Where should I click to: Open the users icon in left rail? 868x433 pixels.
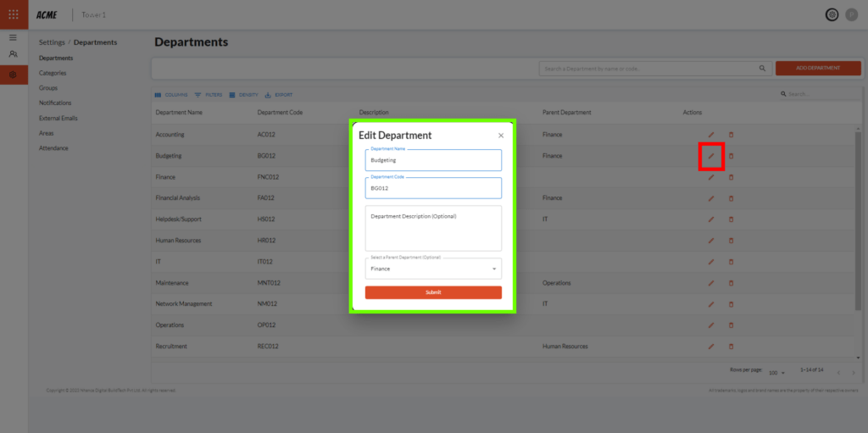[x=13, y=54]
